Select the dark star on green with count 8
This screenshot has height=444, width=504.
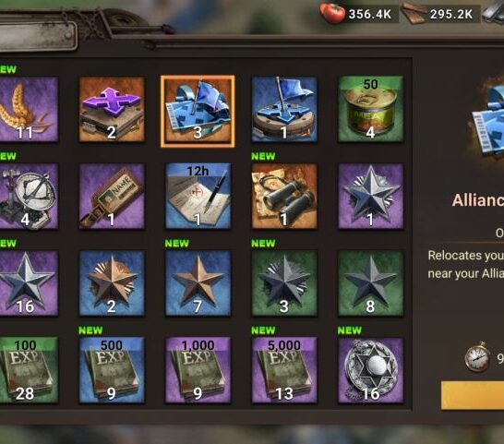[370, 283]
